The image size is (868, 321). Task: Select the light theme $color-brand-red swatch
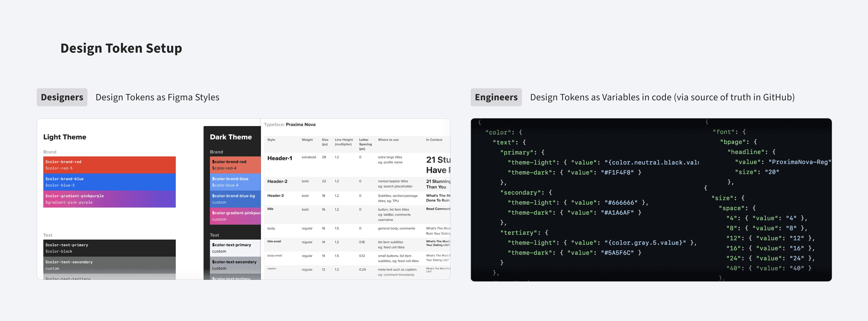click(109, 165)
